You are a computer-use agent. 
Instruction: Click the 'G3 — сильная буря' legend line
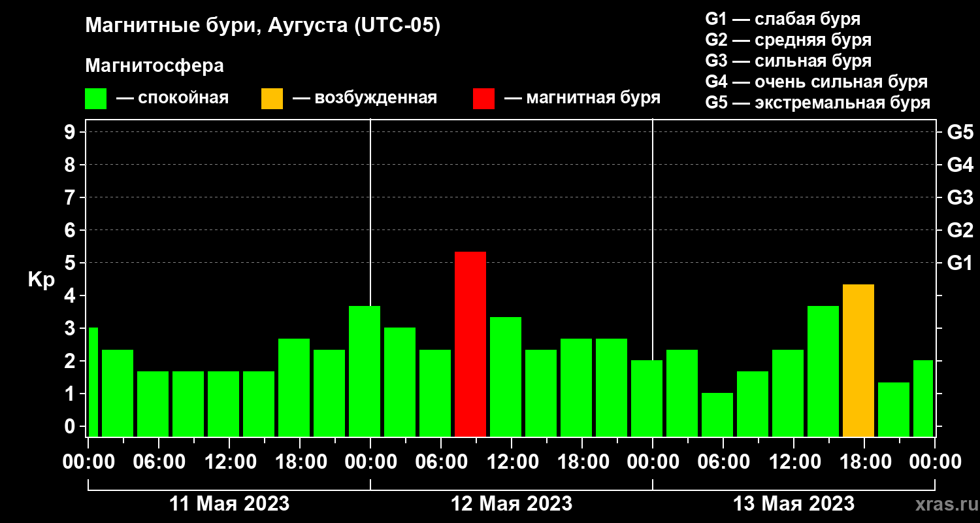(x=788, y=61)
